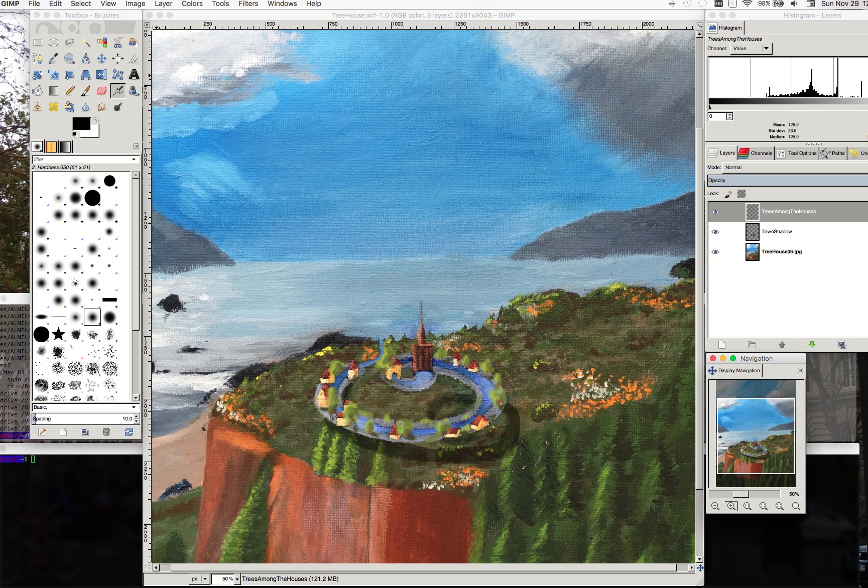Viewport: 868px width, 588px height.
Task: Select the Text tool
Action: [x=134, y=75]
